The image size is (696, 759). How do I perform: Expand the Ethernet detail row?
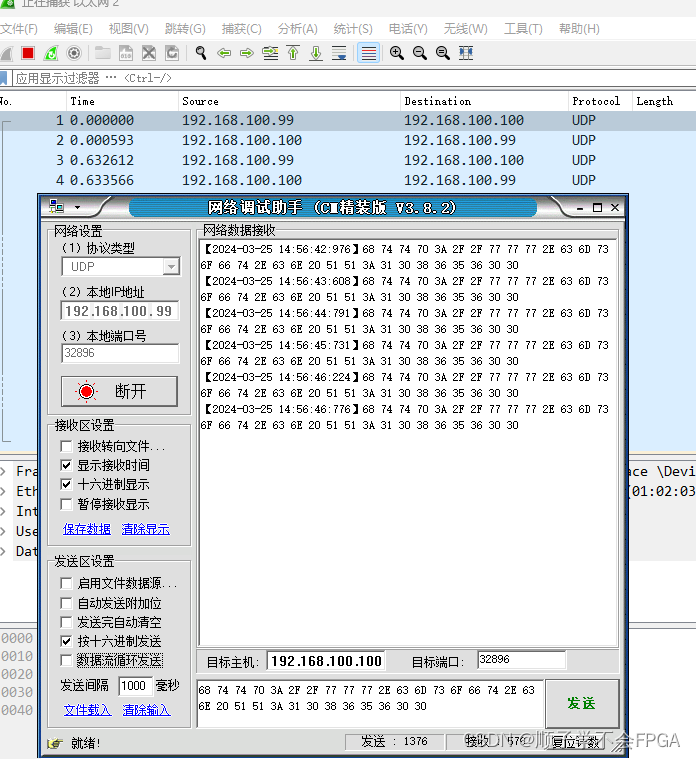(3, 491)
